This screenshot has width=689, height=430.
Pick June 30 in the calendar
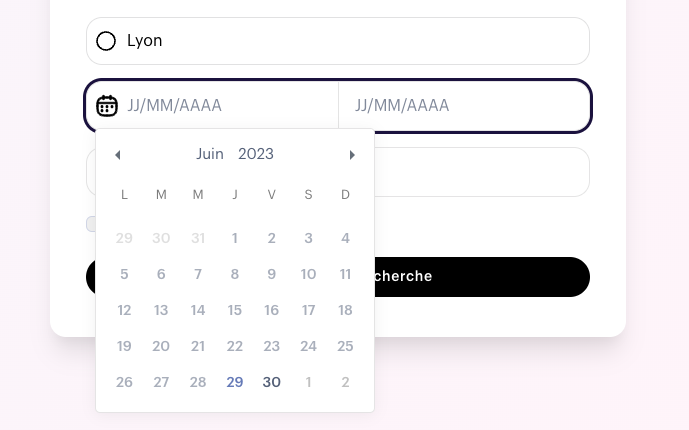click(x=272, y=382)
